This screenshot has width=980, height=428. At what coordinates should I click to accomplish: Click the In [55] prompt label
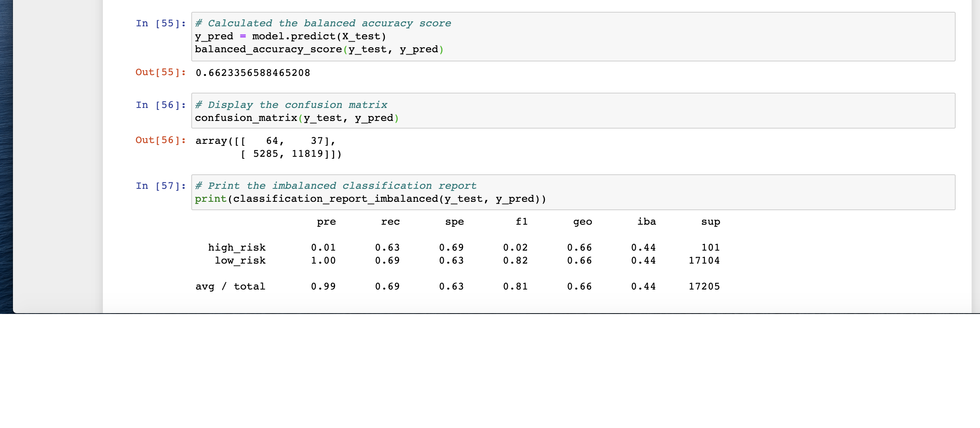[x=160, y=23]
